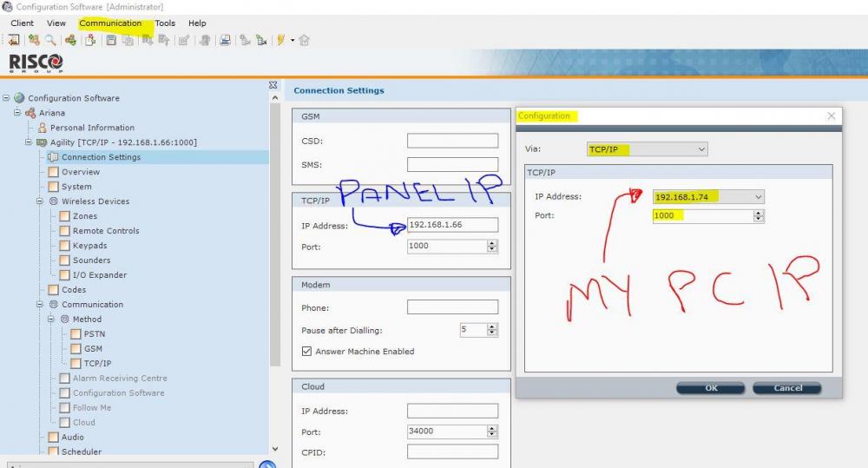Click the Connection Settings tree icon
The width and height of the screenshot is (868, 468).
click(53, 157)
